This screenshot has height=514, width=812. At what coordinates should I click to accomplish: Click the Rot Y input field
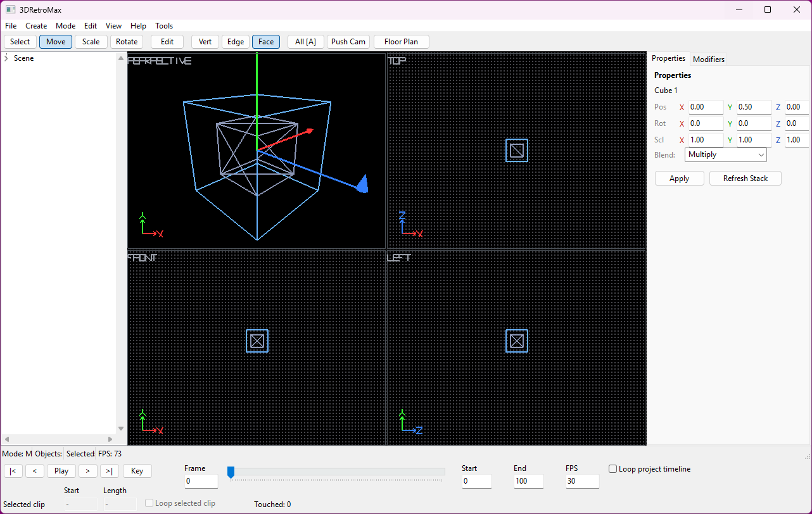click(754, 124)
